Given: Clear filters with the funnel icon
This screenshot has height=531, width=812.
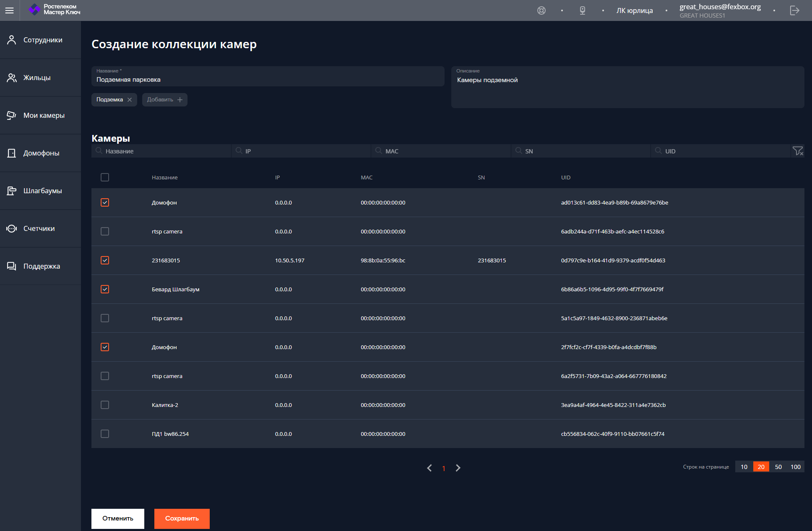Looking at the screenshot, I should pyautogui.click(x=798, y=151).
